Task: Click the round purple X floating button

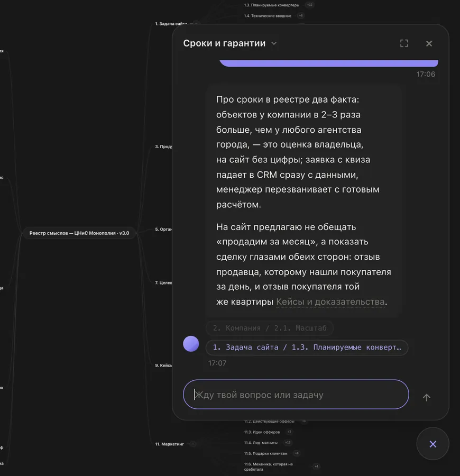Action: pyautogui.click(x=433, y=444)
